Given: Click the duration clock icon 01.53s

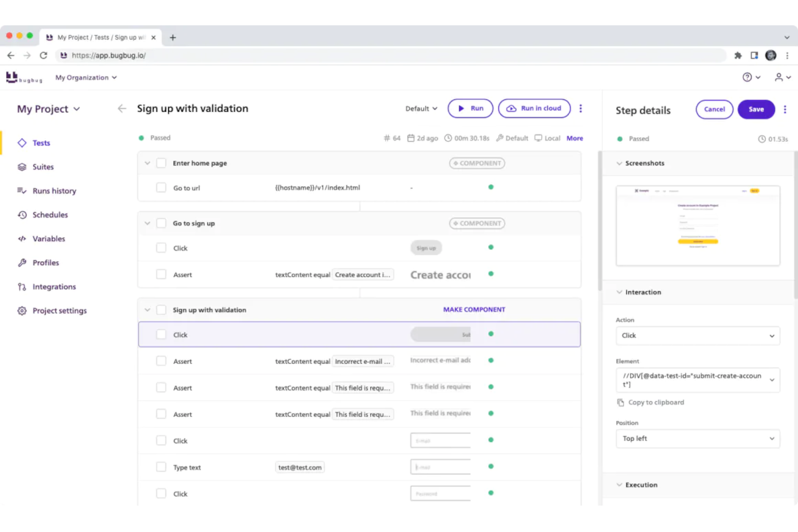Looking at the screenshot, I should [x=762, y=139].
